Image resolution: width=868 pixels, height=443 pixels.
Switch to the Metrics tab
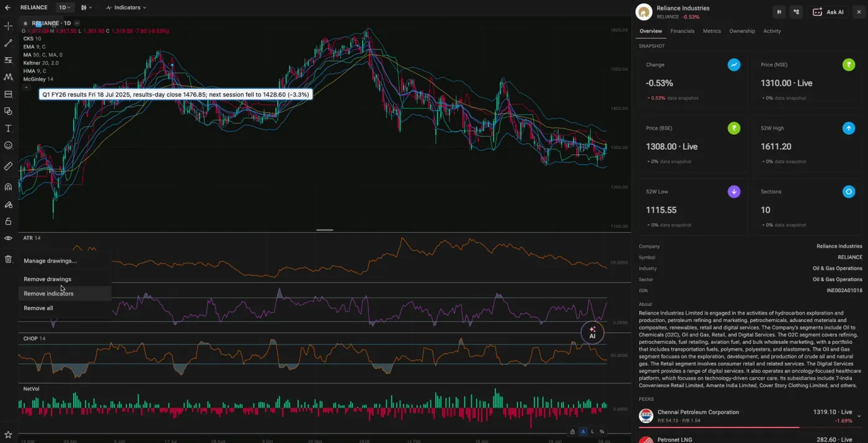click(712, 31)
